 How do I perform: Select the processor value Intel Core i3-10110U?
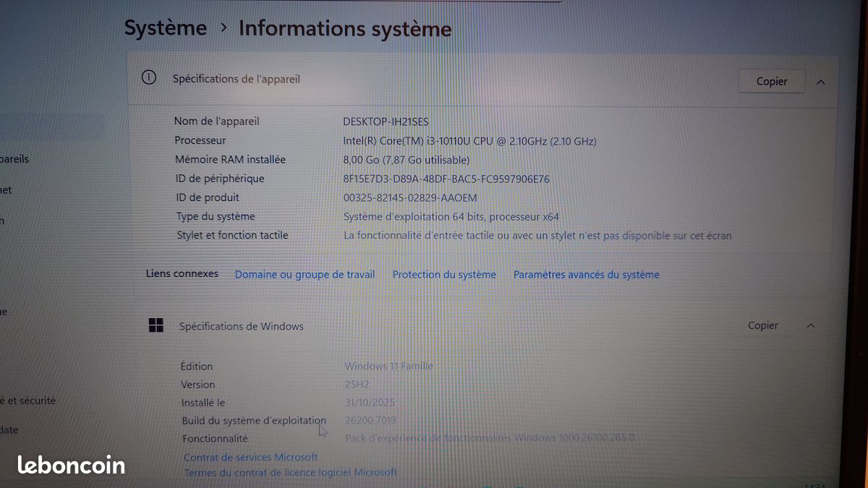(469, 140)
